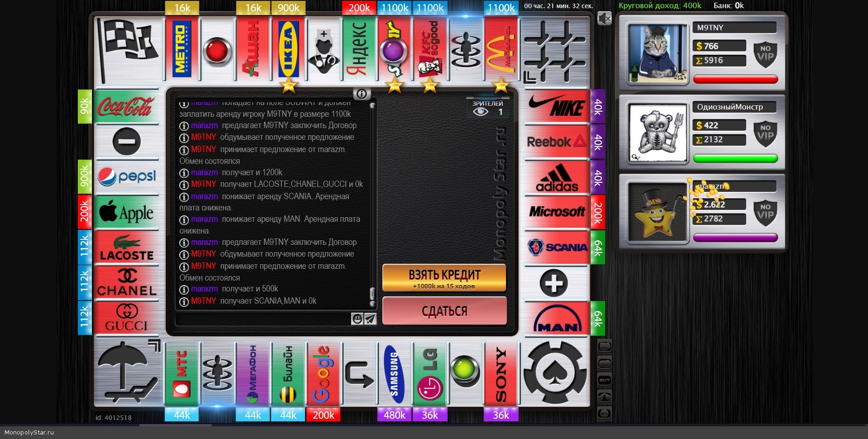Select the McDonald's property cell

click(501, 49)
